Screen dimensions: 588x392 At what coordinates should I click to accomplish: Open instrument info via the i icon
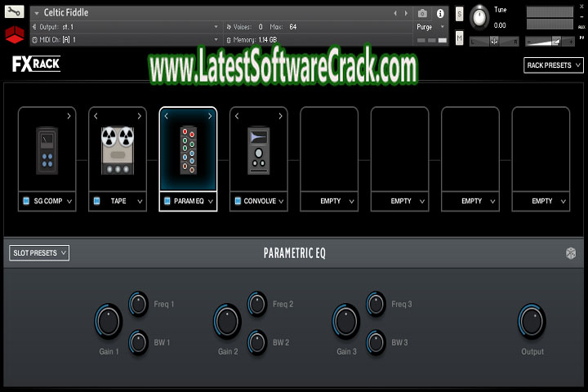click(440, 14)
